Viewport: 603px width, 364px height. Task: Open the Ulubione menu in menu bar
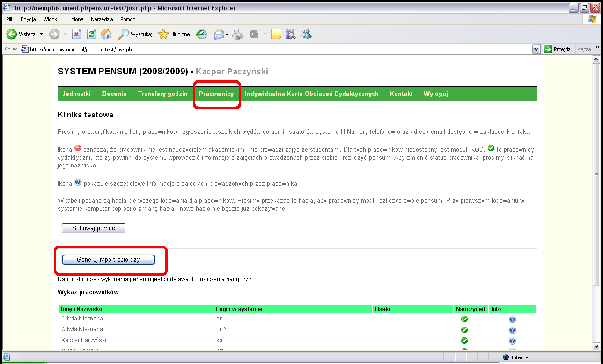[x=74, y=19]
